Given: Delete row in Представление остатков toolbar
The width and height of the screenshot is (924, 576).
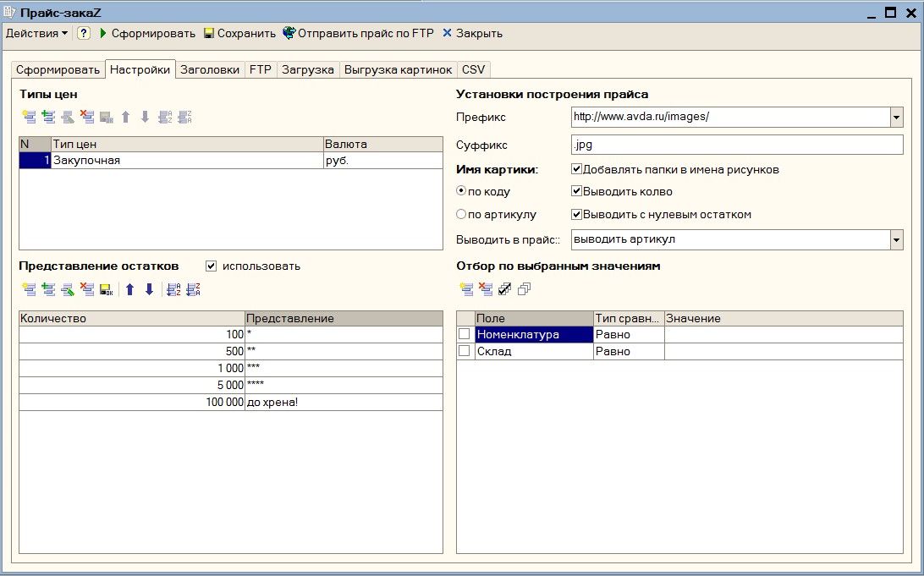Looking at the screenshot, I should [87, 289].
